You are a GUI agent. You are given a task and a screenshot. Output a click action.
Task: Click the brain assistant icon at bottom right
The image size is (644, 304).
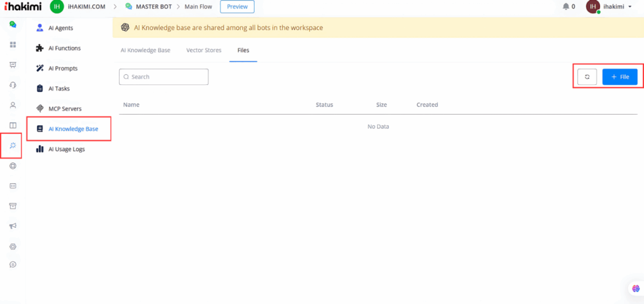[635, 288]
